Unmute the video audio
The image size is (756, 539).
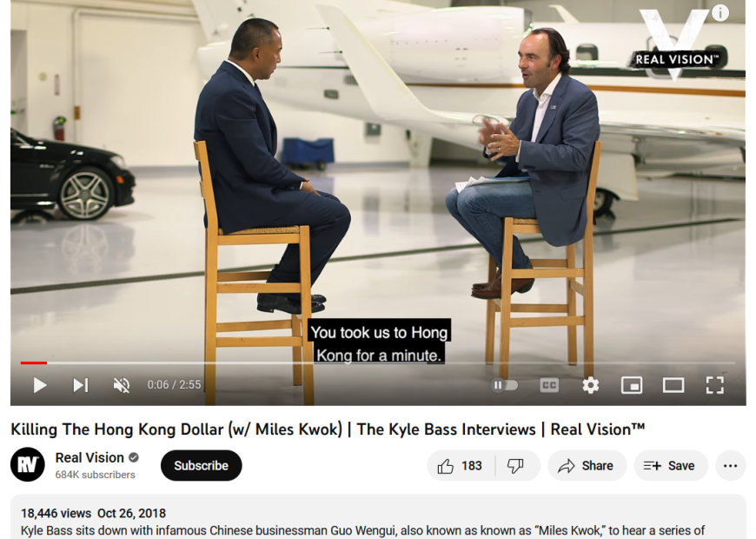click(x=122, y=385)
